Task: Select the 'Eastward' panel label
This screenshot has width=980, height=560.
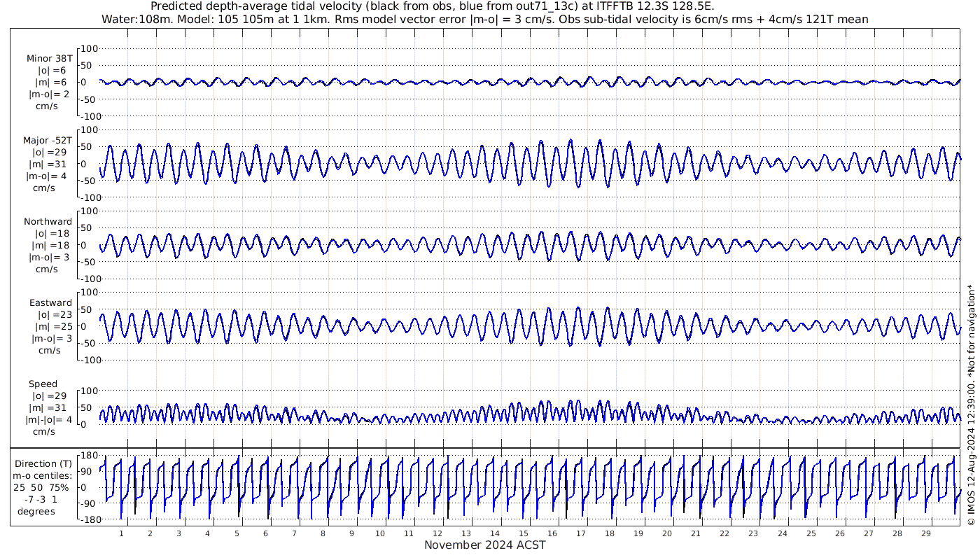Action: coord(50,302)
